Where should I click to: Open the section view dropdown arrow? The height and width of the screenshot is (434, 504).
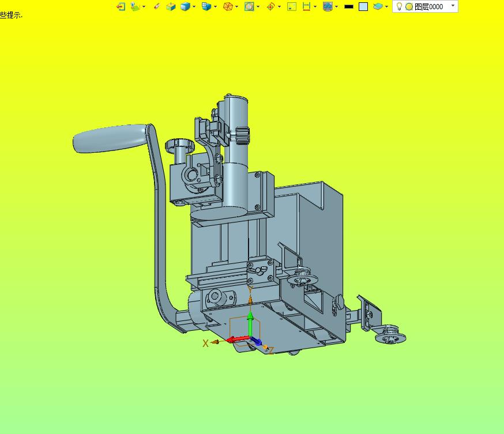258,7
